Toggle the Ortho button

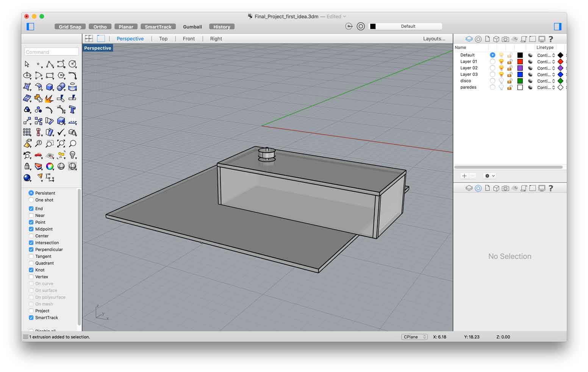click(100, 26)
